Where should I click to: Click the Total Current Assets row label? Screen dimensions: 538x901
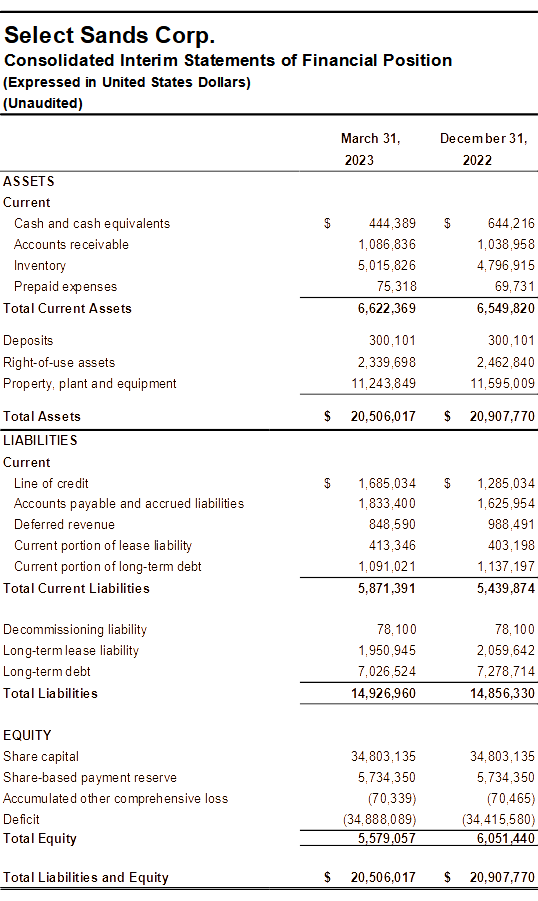(x=67, y=309)
